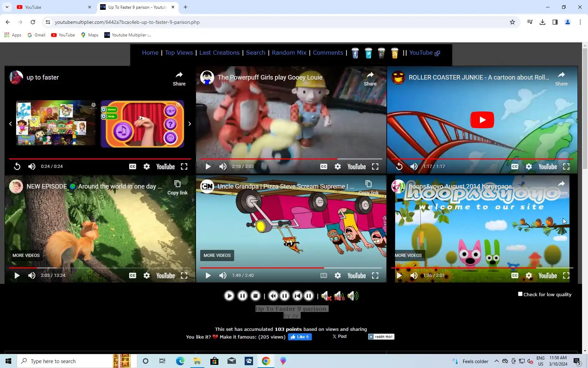Screen dimensions: 588x368
Task: Play the NEW EPISODE squirrel video
Action: pyautogui.click(x=17, y=275)
